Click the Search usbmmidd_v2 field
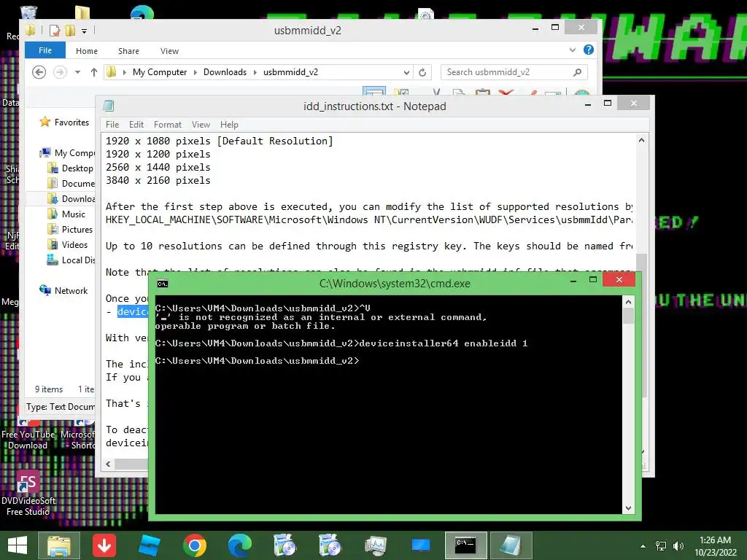Image resolution: width=747 pixels, height=560 pixels. coord(507,72)
